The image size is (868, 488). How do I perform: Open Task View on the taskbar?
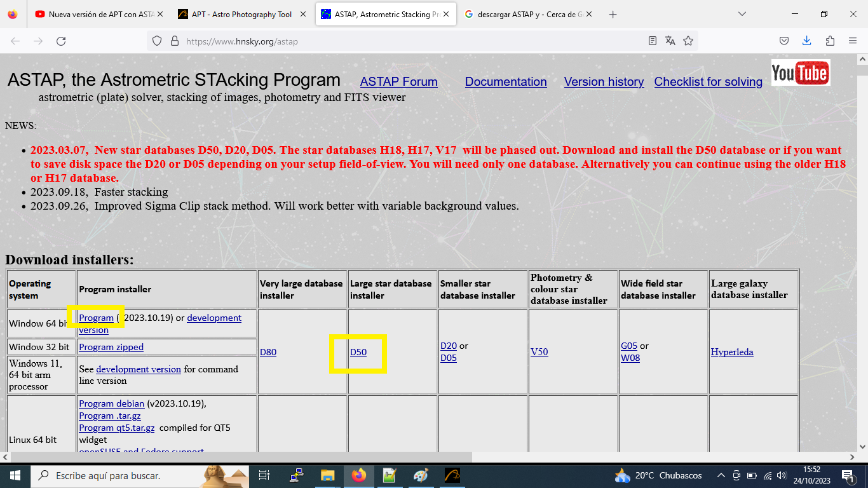coord(265,475)
